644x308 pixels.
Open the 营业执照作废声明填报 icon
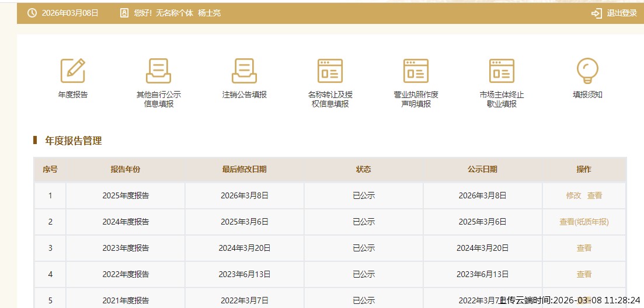(x=416, y=71)
